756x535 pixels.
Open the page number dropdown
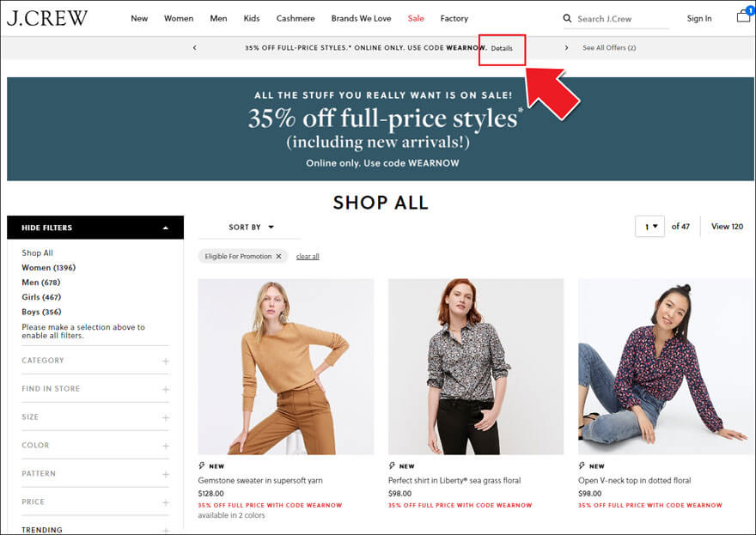point(650,227)
